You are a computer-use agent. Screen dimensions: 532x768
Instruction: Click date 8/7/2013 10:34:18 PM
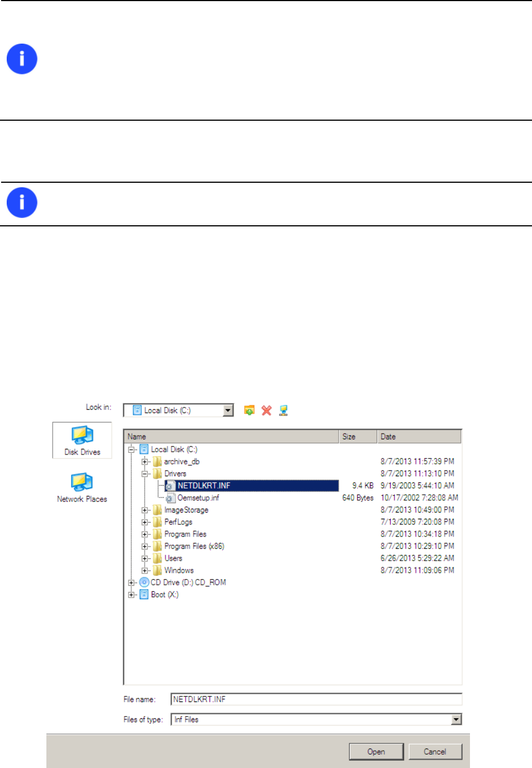click(417, 534)
